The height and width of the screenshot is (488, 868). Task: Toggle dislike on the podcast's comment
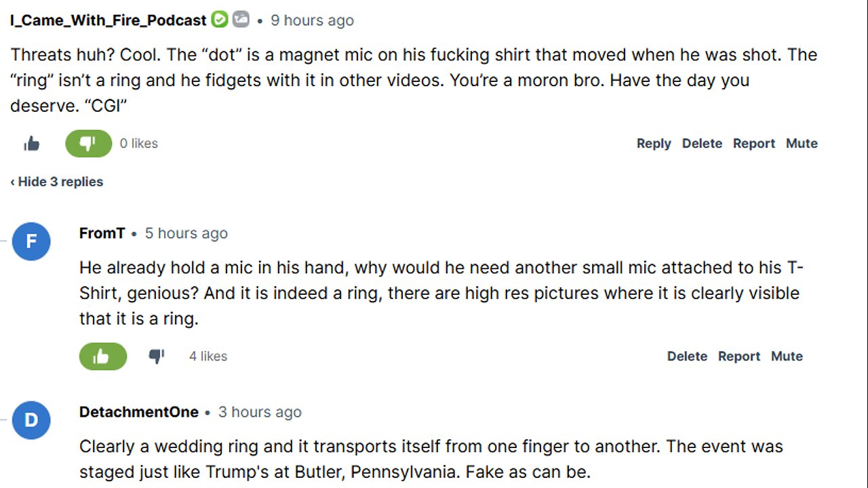pos(88,144)
